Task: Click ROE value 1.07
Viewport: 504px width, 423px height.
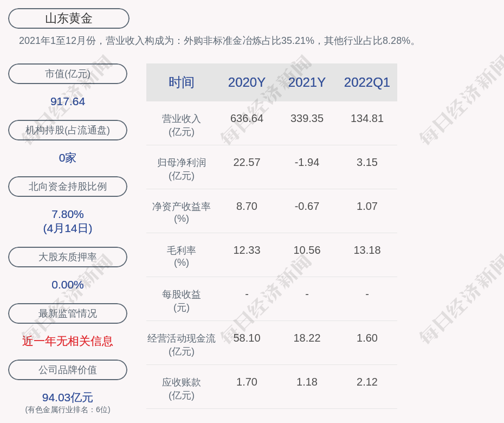Action: pyautogui.click(x=367, y=206)
